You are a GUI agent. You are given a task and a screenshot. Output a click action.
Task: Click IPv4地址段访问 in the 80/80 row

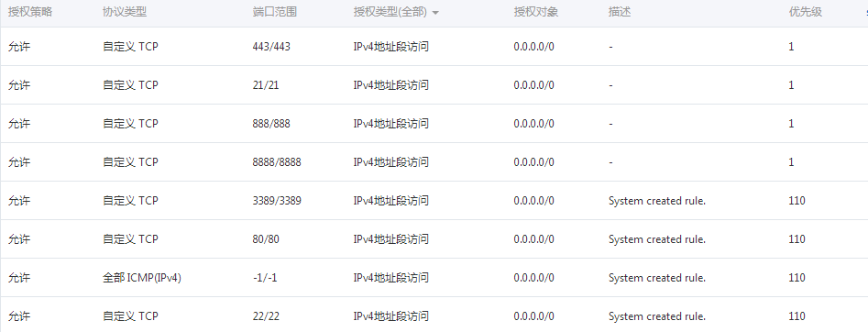[390, 238]
